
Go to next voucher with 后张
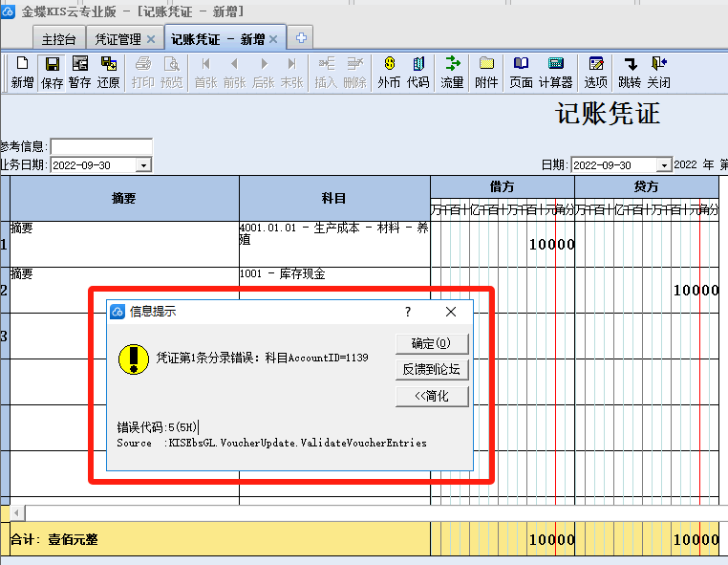tap(264, 73)
